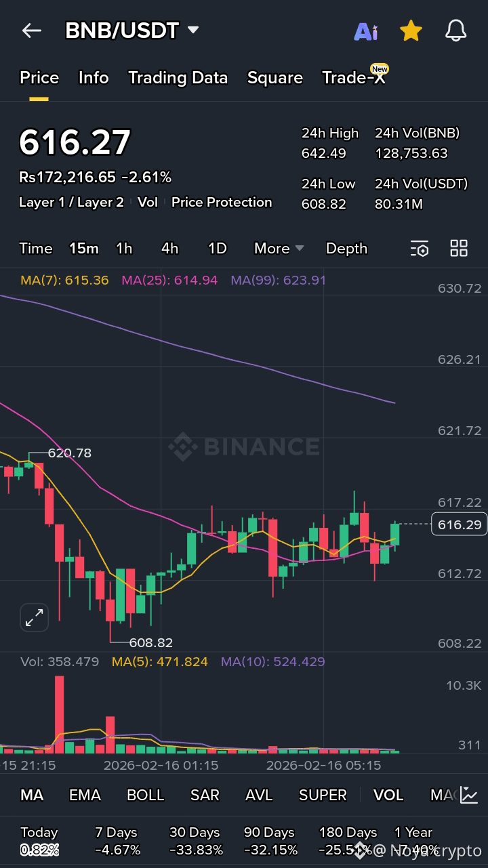Tap the Vol tag
Viewport: 488px width, 868px height.
[148, 203]
